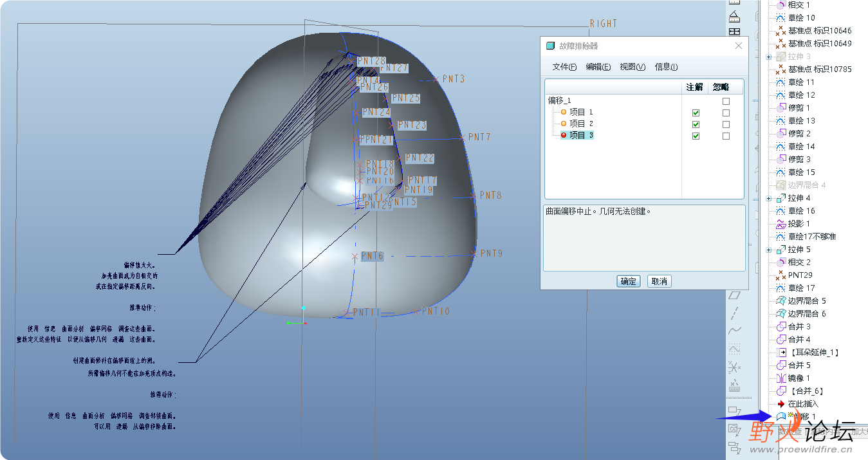Click the PNT29 datum point icon in the model tree
868x460 pixels.
coord(780,275)
